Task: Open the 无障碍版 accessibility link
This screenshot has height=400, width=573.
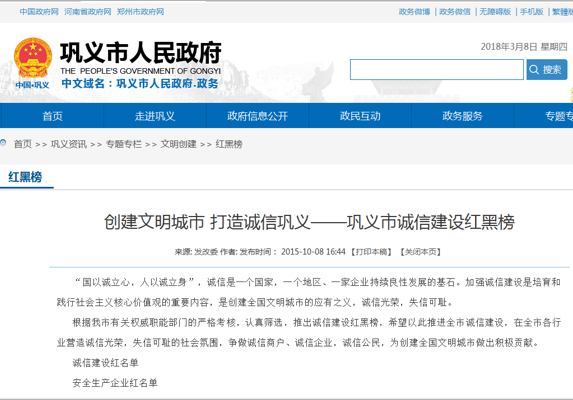Action: [x=495, y=12]
